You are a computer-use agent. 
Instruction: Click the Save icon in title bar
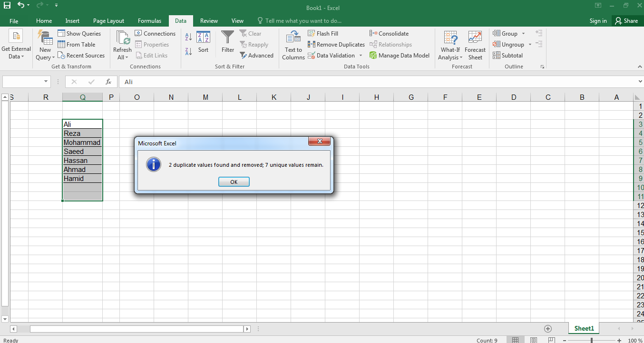pos(7,6)
